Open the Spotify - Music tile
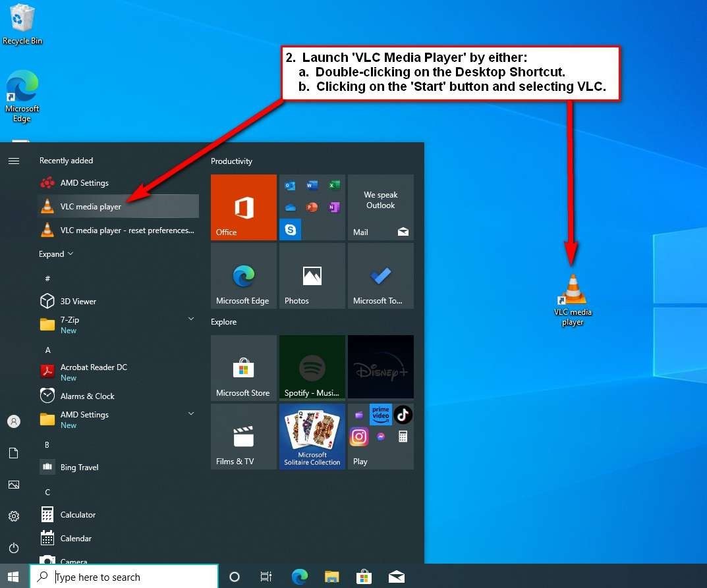707x588 pixels. click(312, 367)
